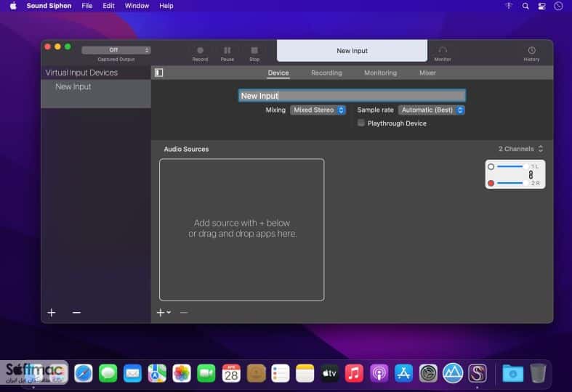This screenshot has width=572, height=392.
Task: Click the New Input title display in toolbar
Action: click(352, 51)
